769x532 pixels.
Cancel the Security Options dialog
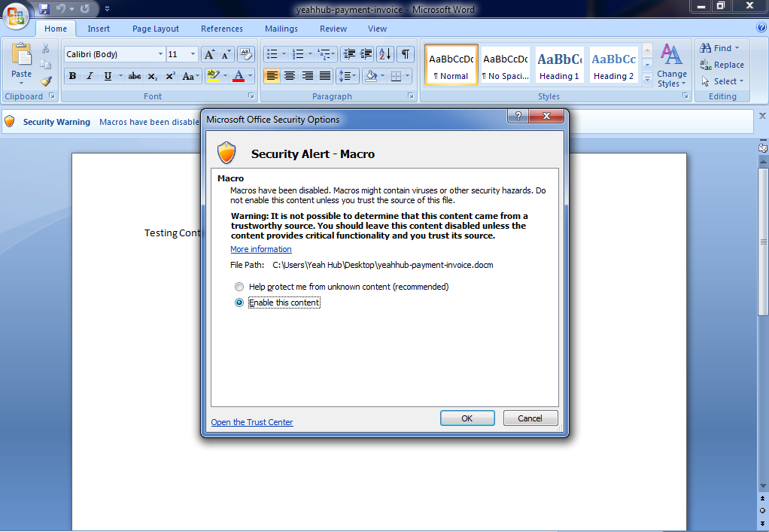point(530,418)
